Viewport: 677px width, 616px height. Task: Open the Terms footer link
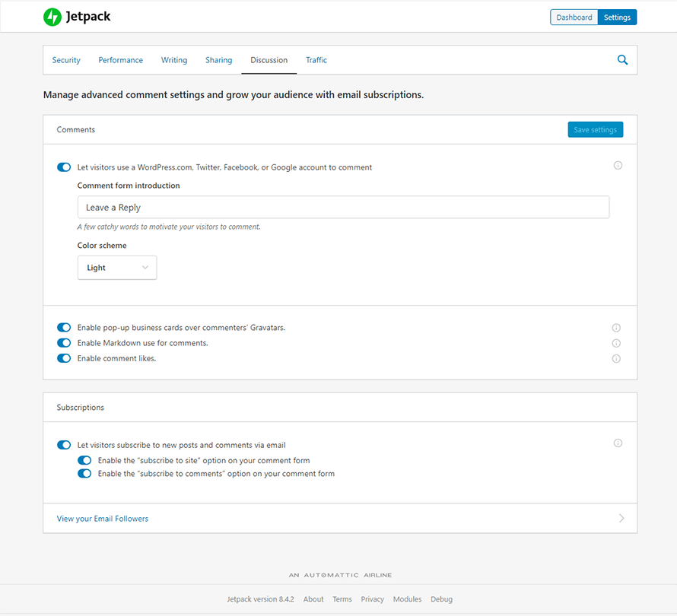point(342,599)
